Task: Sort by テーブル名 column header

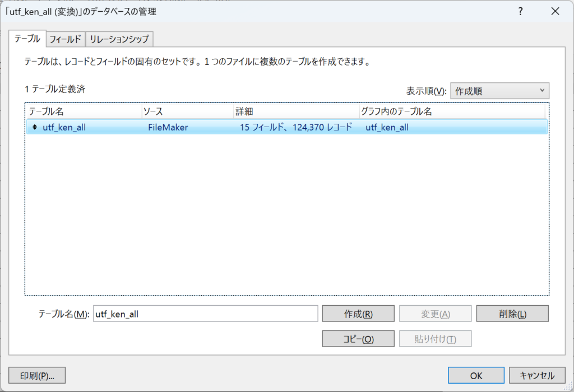Action: [84, 111]
